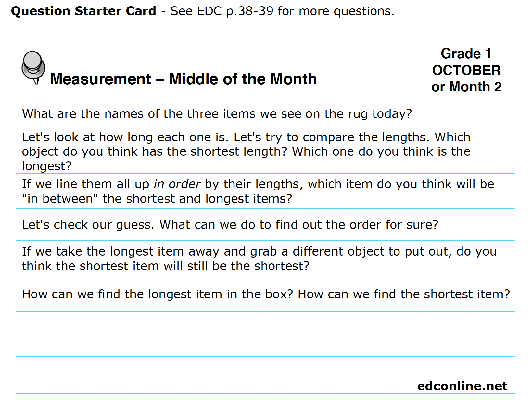Click the italic 'in order' phrase
Image resolution: width=532 pixels, height=407 pixels.
(177, 184)
